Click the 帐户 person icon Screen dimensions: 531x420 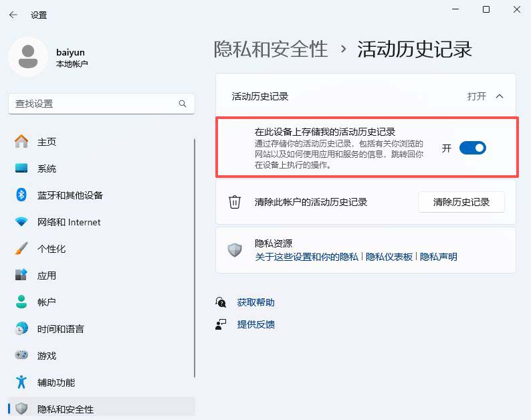coord(21,302)
